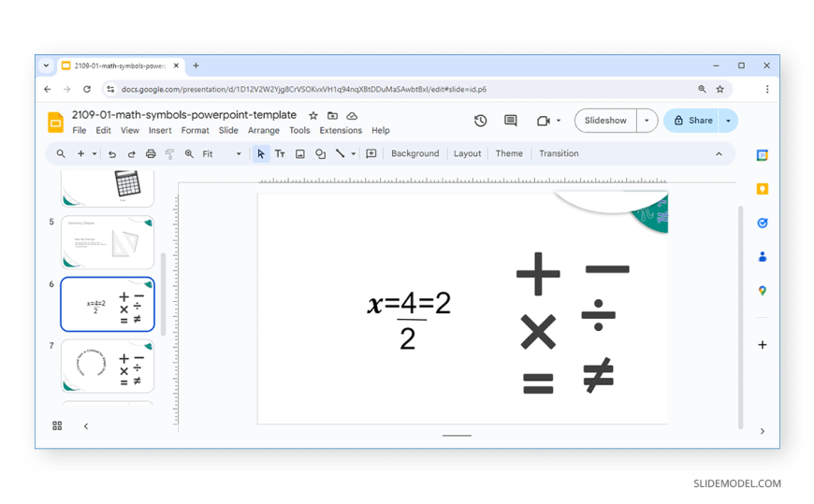The image size is (814, 504).
Task: Print the presentation
Action: (151, 153)
